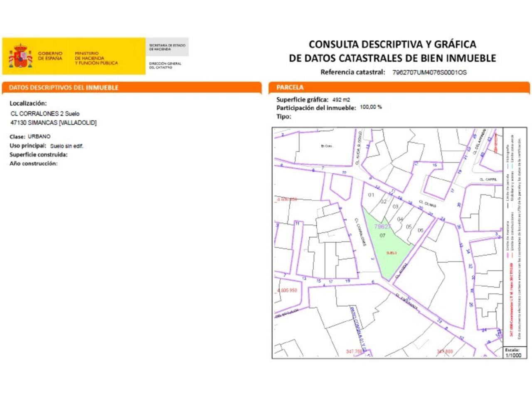Click the 'Superficie construida:' label
This screenshot has width=532, height=399.
(x=39, y=155)
